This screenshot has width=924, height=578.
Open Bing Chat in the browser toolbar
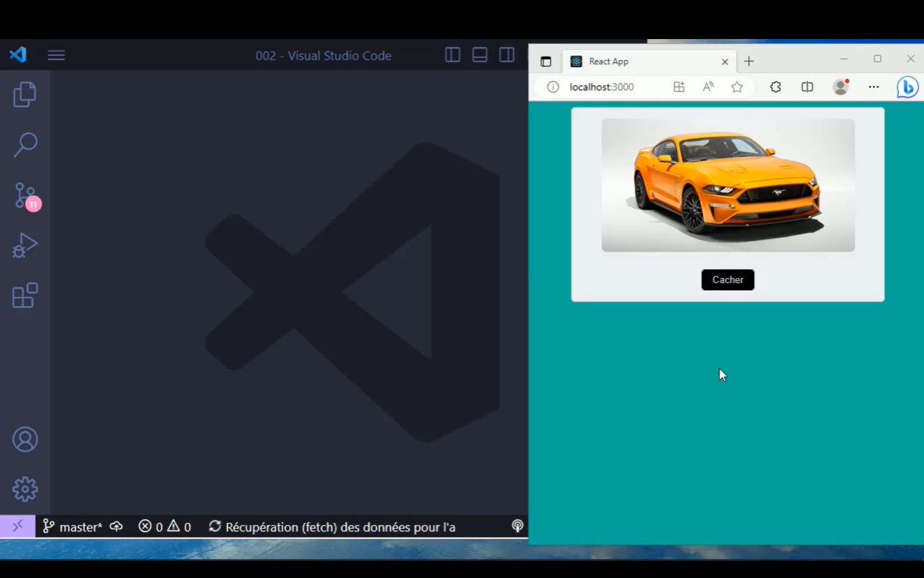click(907, 86)
